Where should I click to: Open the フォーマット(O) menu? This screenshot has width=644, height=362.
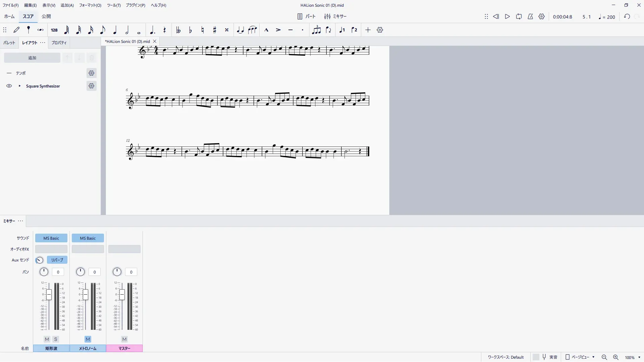point(90,5)
